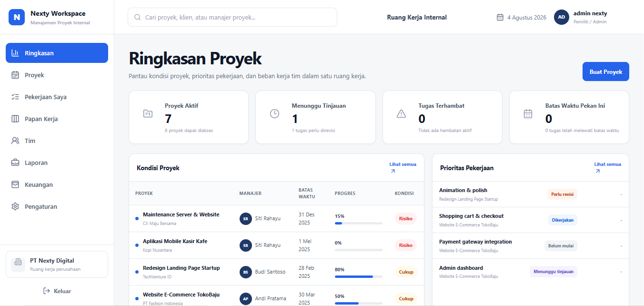Image resolution: width=644 pixels, height=306 pixels.
Task: Go to Proyek in the sidebar
Action: point(57,75)
